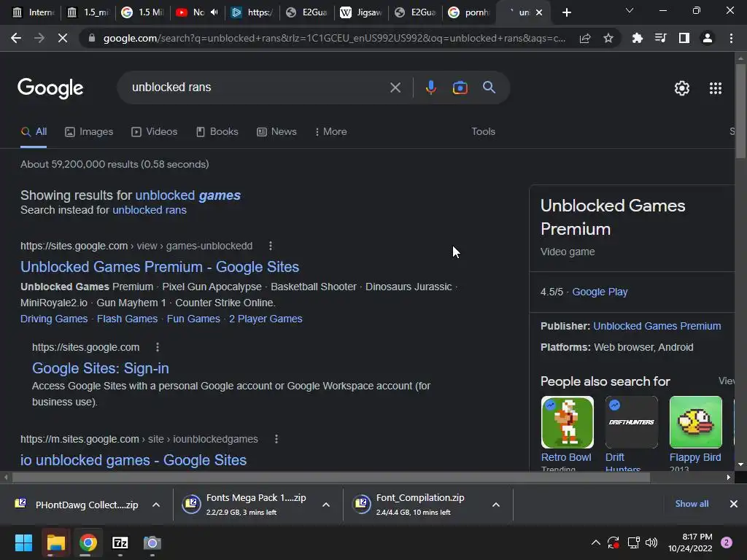Open 7-Zip from the taskbar
747x560 pixels.
click(120, 542)
